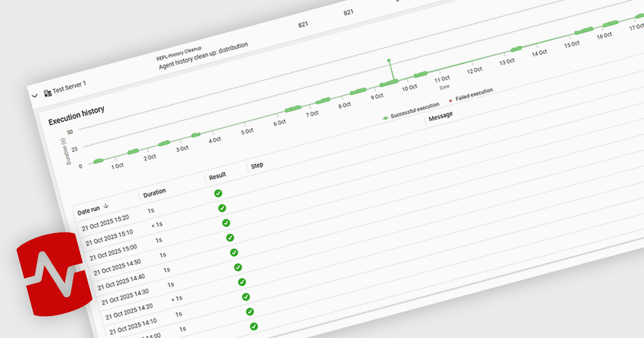Click the success checkmark for 21 Oct 2025 14:30
Image resolution: width=644 pixels, height=338 pixels.
[238, 267]
